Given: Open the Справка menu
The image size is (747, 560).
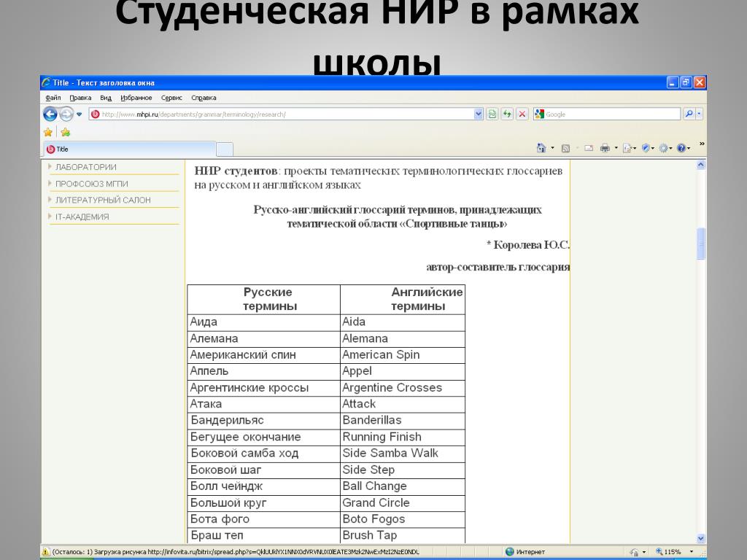Looking at the screenshot, I should tap(204, 98).
